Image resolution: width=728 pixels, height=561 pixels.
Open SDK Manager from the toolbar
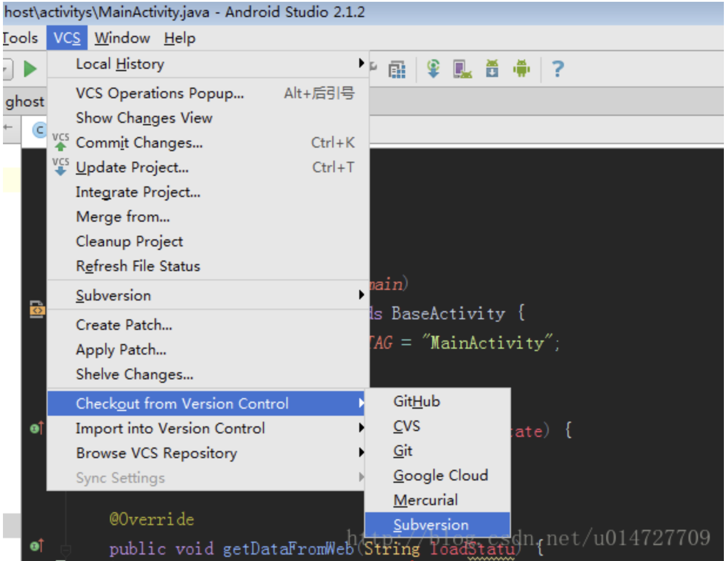[x=492, y=69]
